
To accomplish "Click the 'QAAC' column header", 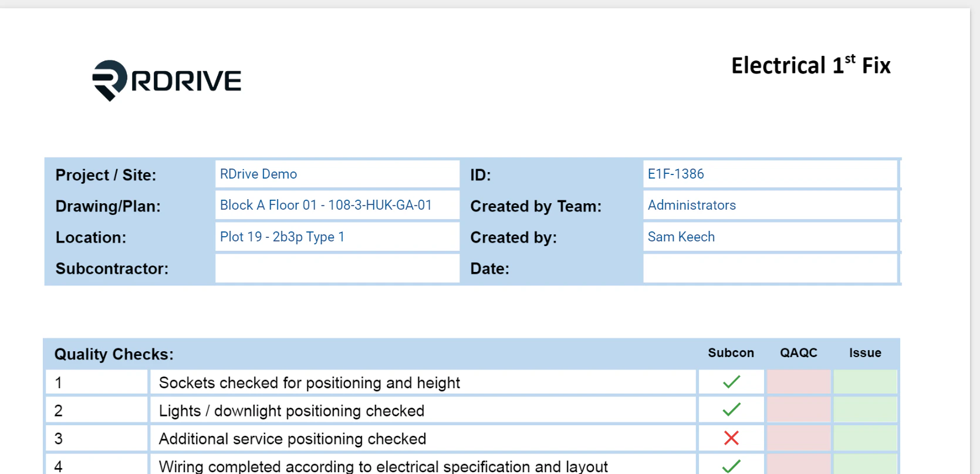I will 799,353.
